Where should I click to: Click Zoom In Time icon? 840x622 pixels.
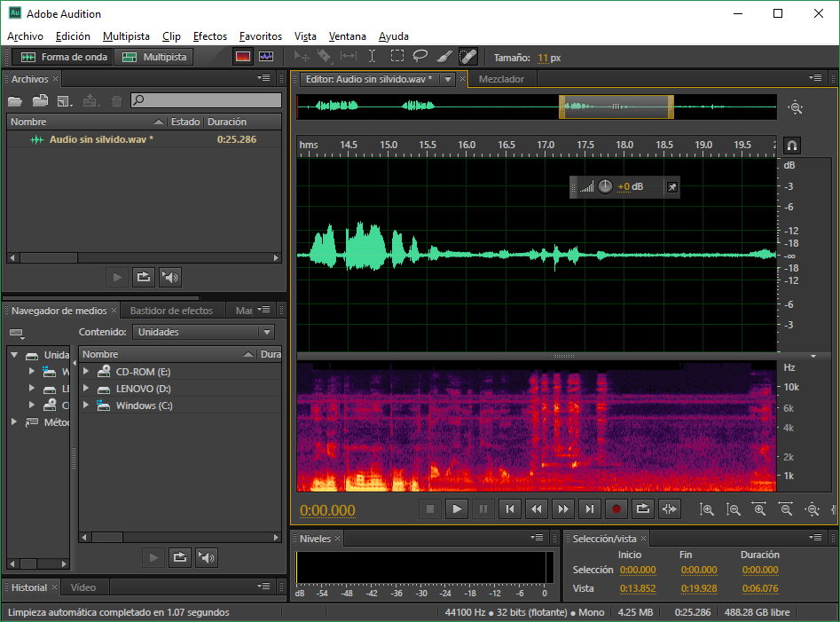pos(759,509)
